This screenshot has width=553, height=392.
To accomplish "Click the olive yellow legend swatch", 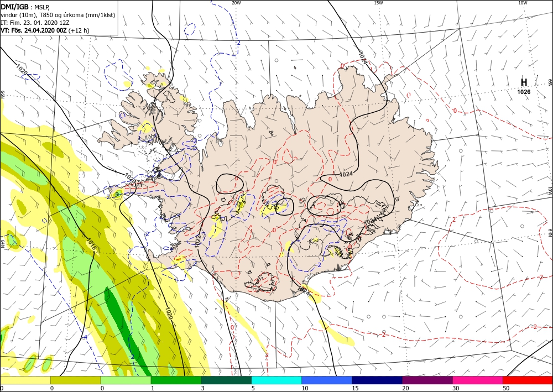I will click(75, 380).
